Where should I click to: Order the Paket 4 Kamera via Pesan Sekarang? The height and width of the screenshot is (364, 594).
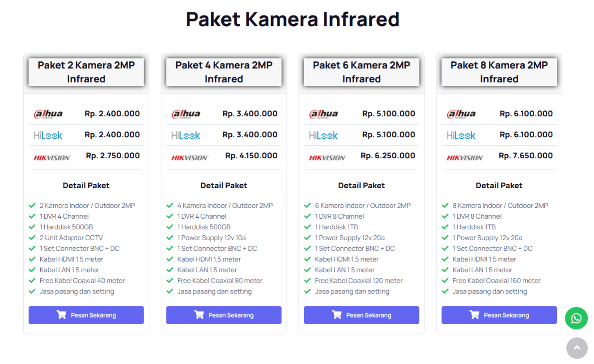coord(224,315)
